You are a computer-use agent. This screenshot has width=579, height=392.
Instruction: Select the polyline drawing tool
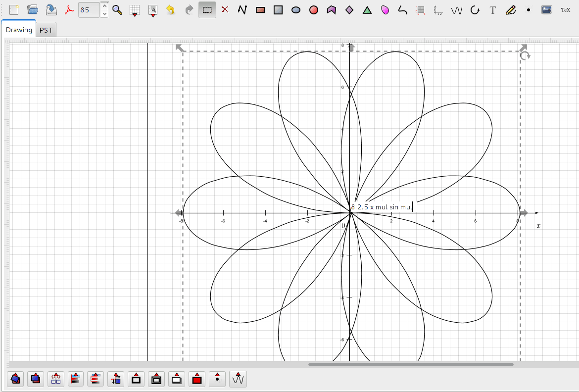click(242, 10)
